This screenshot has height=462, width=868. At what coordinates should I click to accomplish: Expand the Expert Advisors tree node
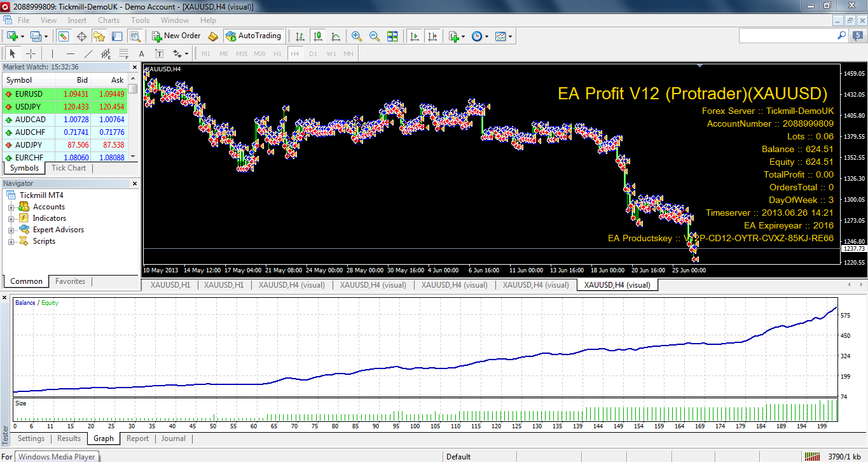[11, 230]
